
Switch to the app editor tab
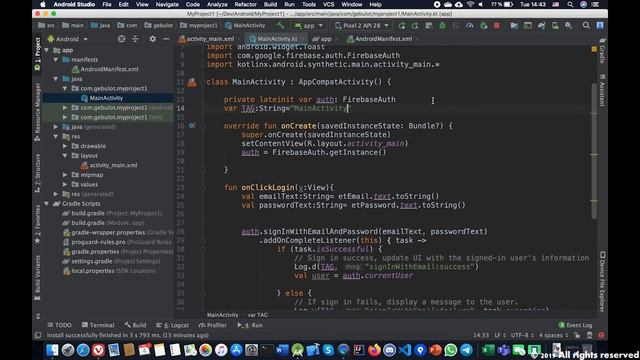click(x=322, y=39)
